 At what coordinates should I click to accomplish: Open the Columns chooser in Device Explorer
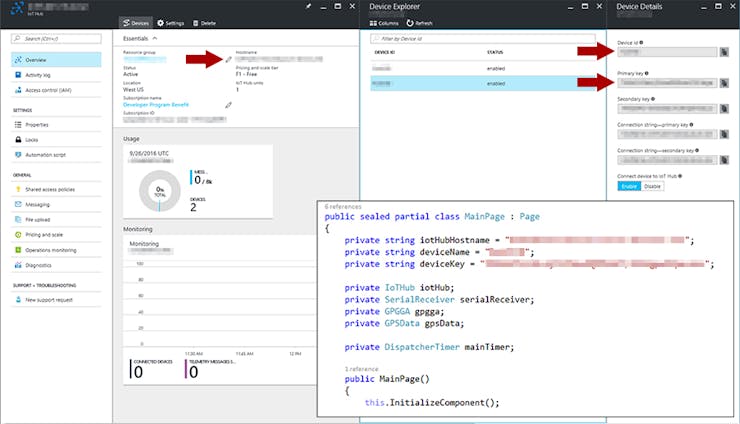coord(384,23)
